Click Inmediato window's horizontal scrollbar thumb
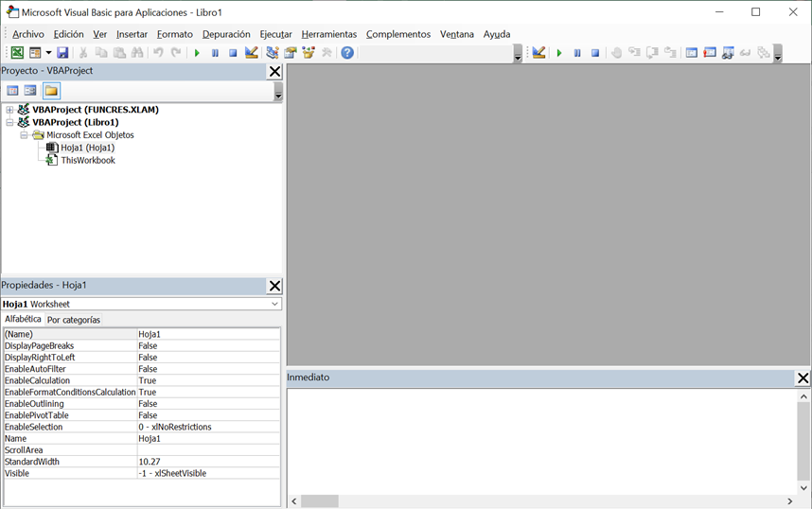The width and height of the screenshot is (812, 509). point(320,501)
